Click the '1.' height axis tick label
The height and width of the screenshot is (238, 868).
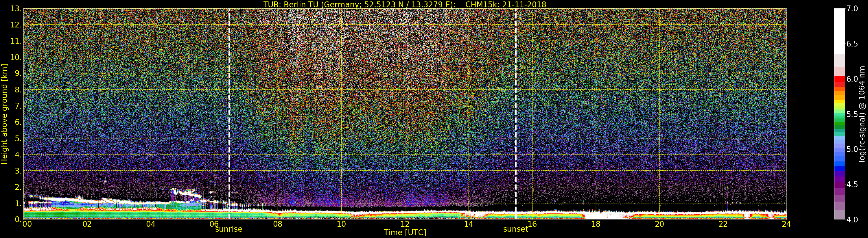18,203
